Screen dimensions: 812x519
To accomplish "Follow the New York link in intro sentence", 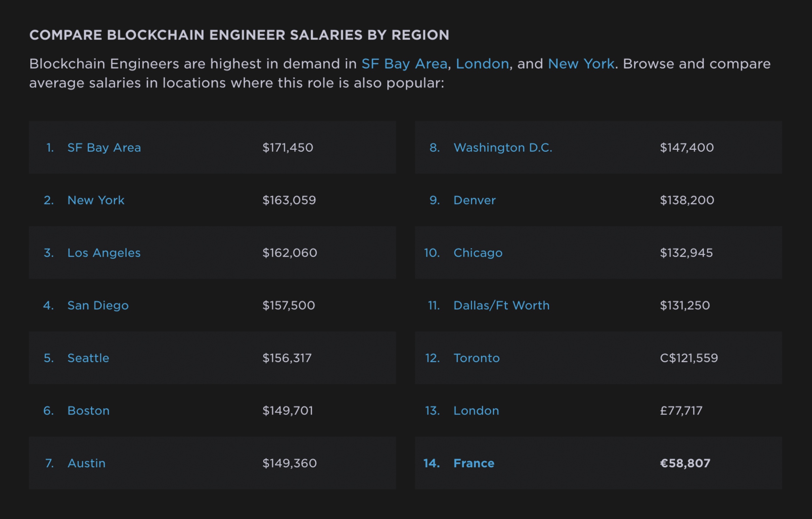I will click(x=581, y=64).
